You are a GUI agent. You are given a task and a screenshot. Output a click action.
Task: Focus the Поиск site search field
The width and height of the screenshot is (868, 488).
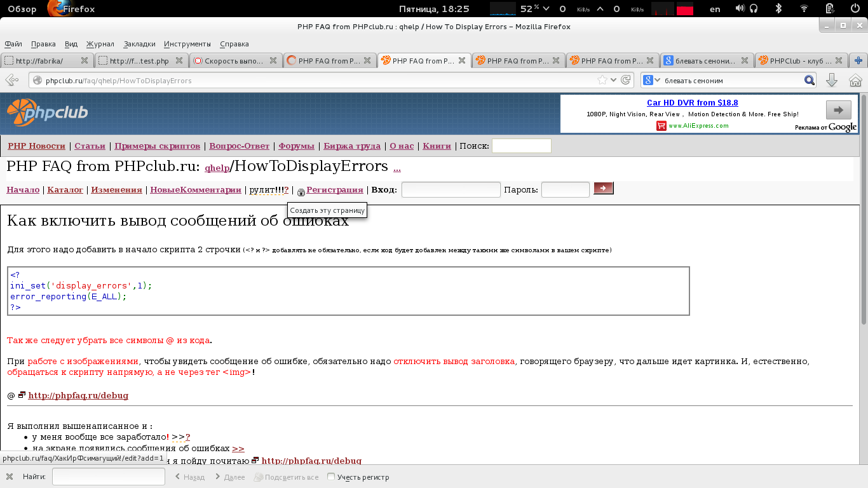[522, 146]
